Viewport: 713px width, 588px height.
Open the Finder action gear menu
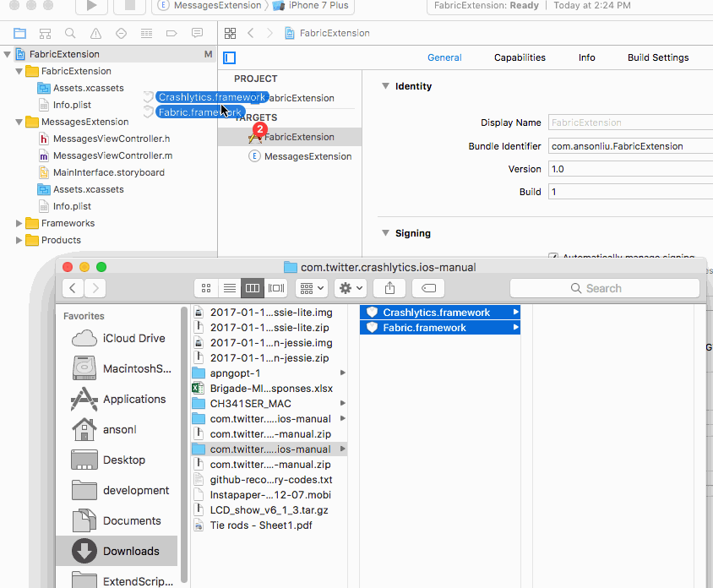350,287
